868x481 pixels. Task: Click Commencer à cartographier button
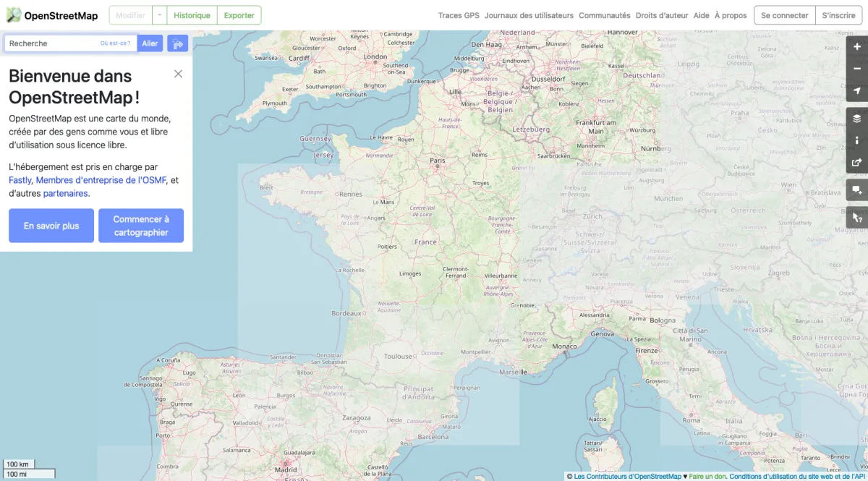[x=141, y=226]
